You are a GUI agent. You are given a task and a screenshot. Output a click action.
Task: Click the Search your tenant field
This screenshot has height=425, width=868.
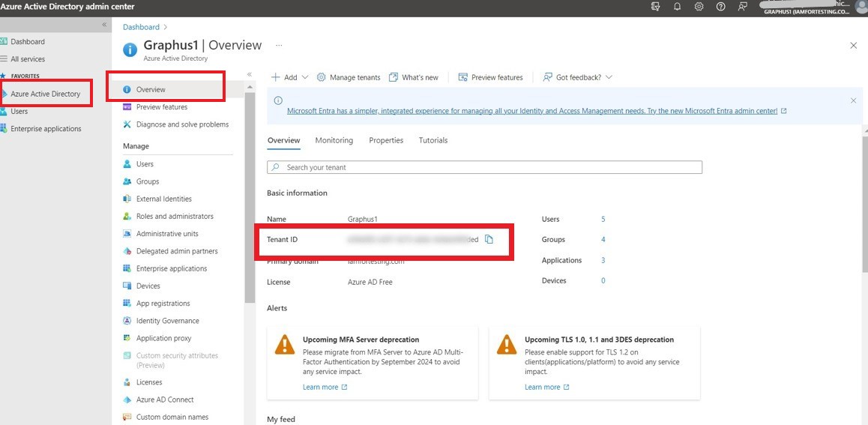point(484,167)
